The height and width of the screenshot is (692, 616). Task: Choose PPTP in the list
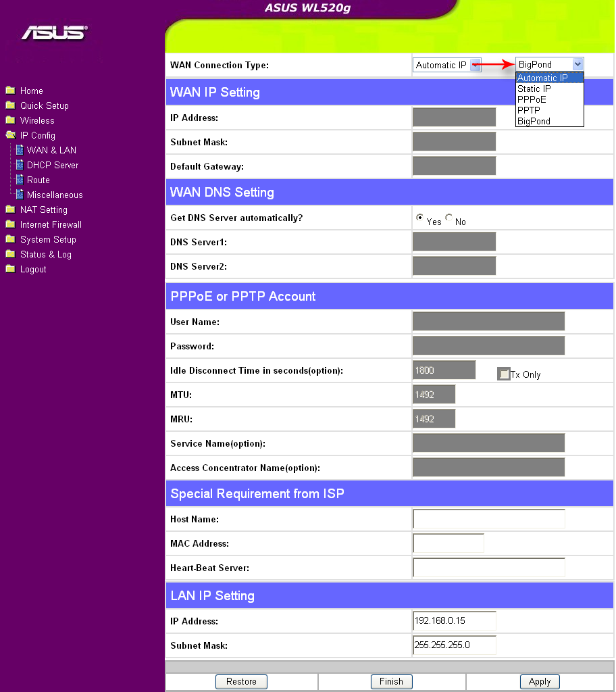(x=550, y=110)
